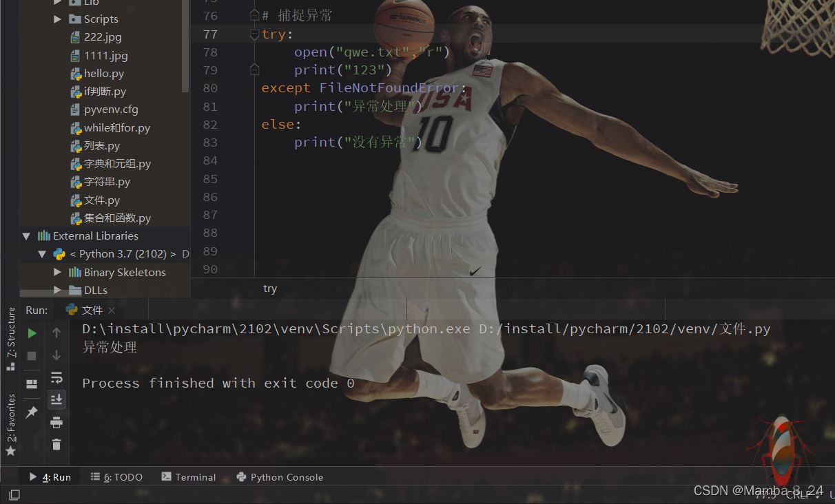835x504 pixels.
Task: Click print("没有异常") on line 83
Action: (358, 143)
